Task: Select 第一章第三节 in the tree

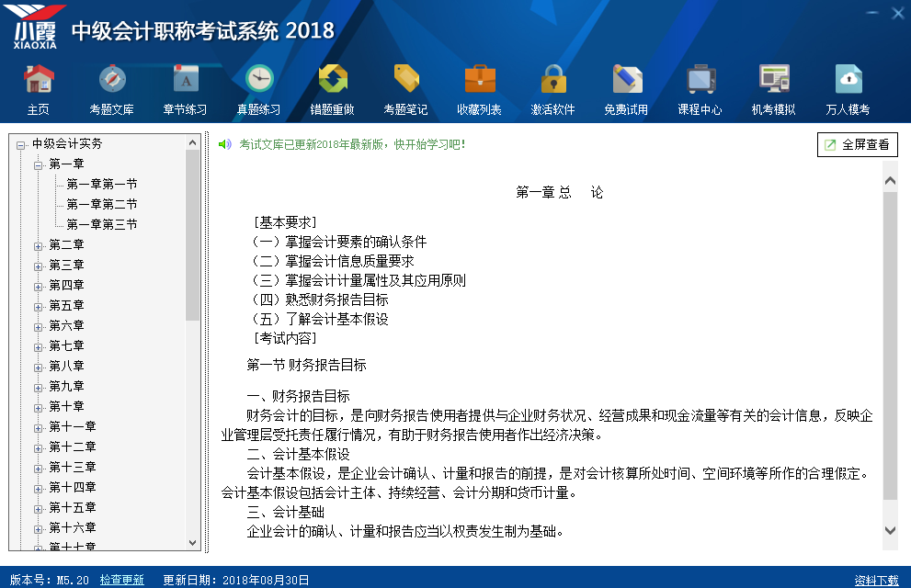Action: tap(102, 224)
